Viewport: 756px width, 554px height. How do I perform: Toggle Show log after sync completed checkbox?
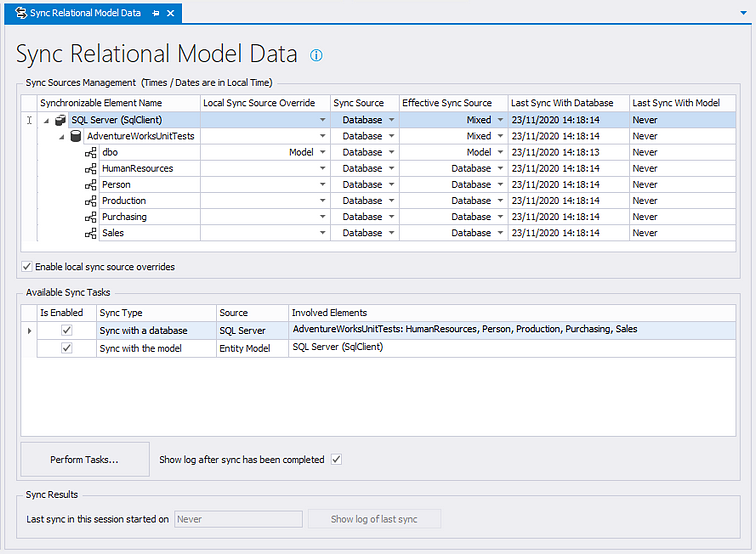pyautogui.click(x=337, y=460)
